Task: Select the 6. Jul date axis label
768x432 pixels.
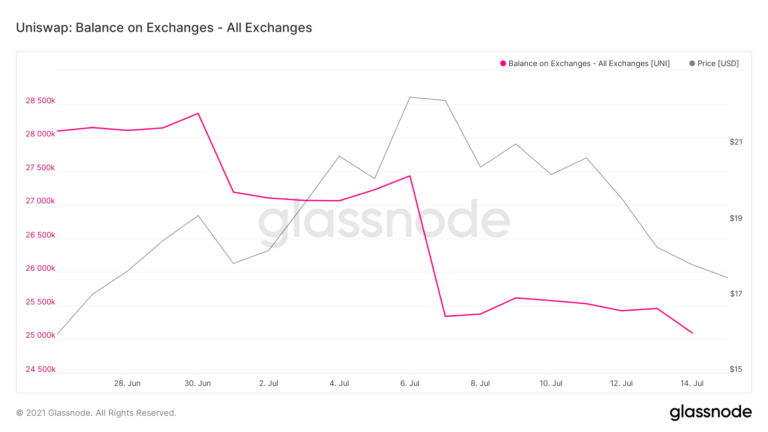Action: click(x=410, y=383)
